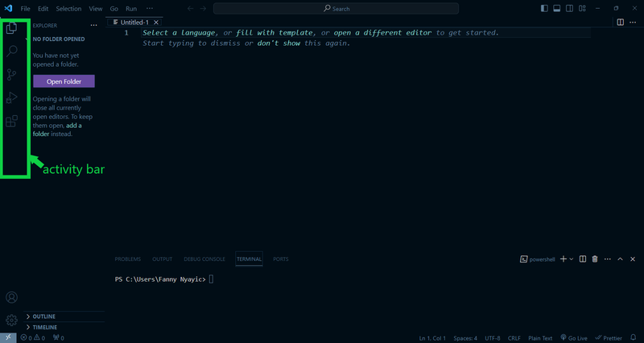Go back using the navigation arrow
Screen dimensions: 644x343
190,9
